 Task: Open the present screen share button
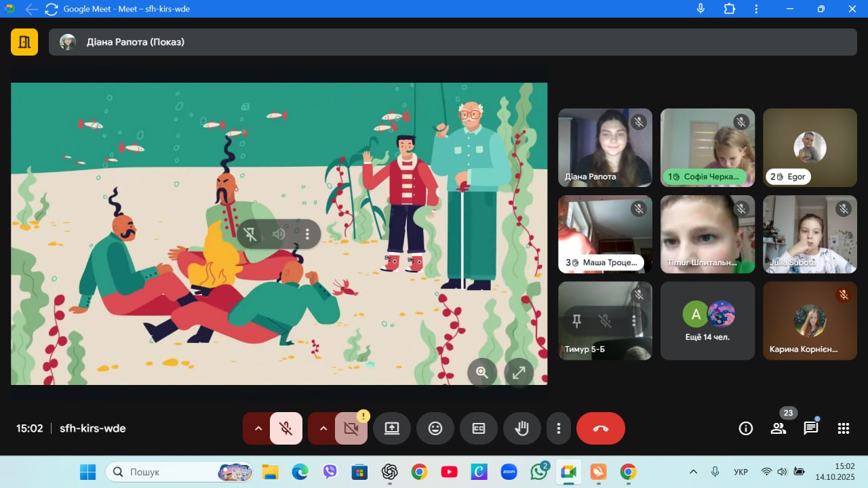[x=391, y=428]
